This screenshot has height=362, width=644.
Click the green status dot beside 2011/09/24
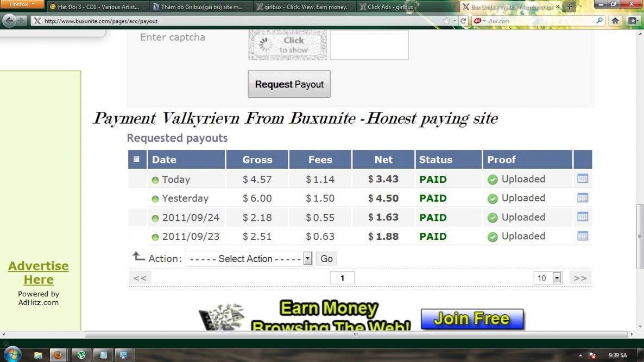[x=155, y=218]
